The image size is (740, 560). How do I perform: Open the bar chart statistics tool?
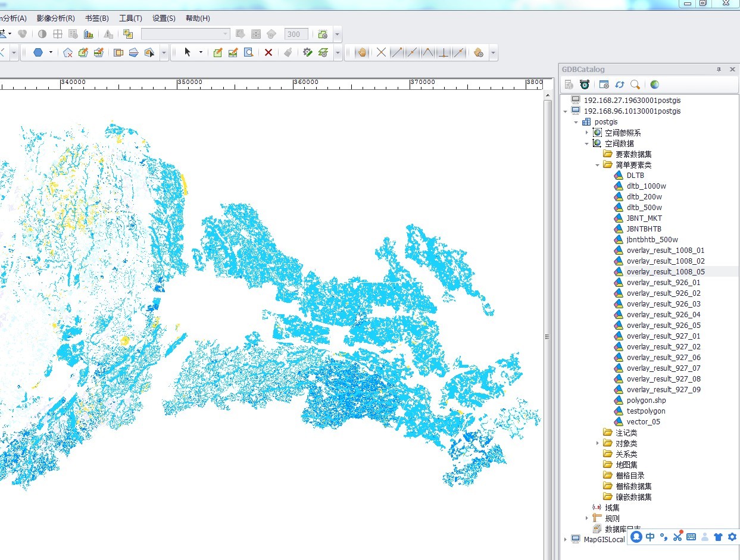[x=89, y=34]
